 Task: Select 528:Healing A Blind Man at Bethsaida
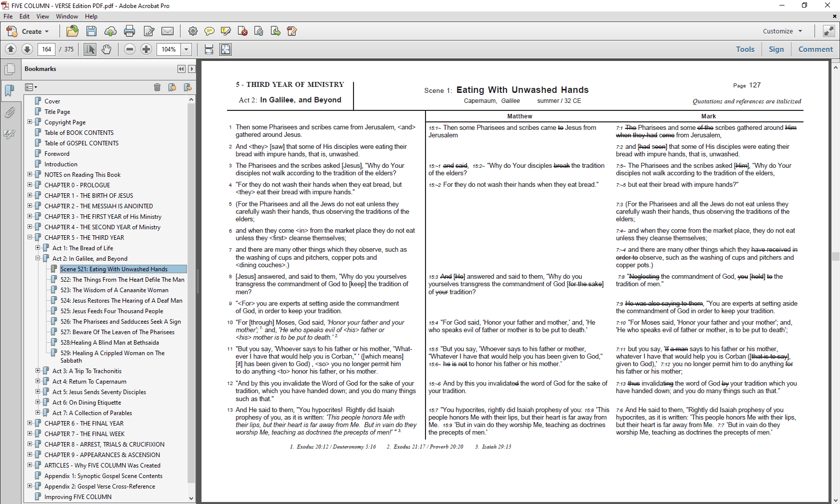coord(109,342)
